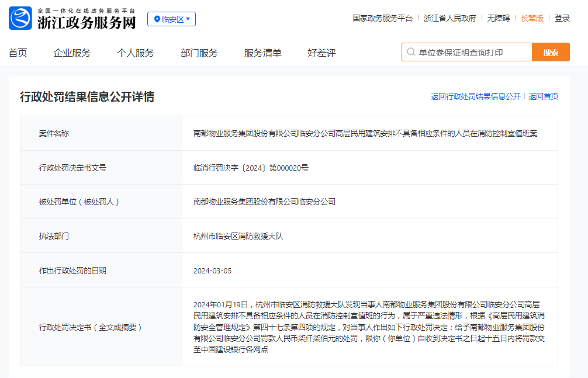Select the page heading 行政处罚结果信息公开详情
Image resolution: width=588 pixels, height=378 pixels.
coord(87,97)
